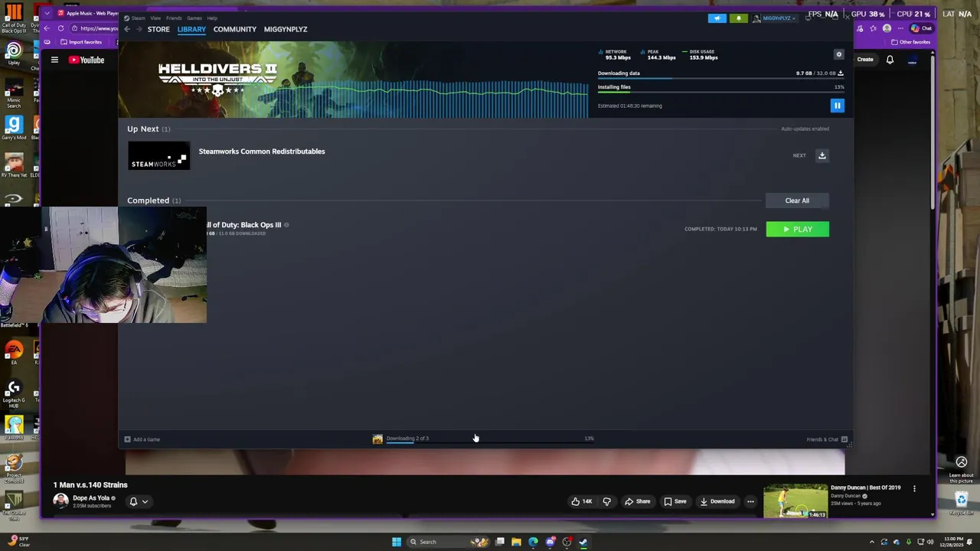This screenshot has height=551, width=980.
Task: Open File Explorer from taskbar
Action: pos(516,542)
